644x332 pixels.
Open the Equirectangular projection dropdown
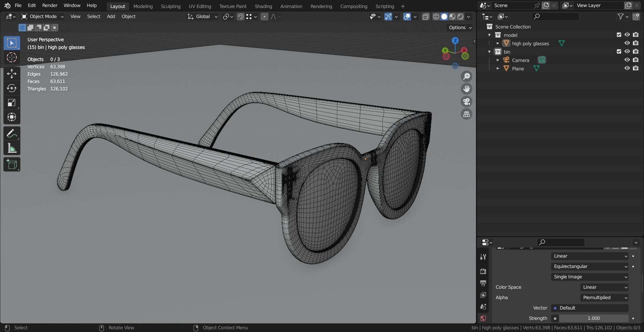(x=590, y=266)
